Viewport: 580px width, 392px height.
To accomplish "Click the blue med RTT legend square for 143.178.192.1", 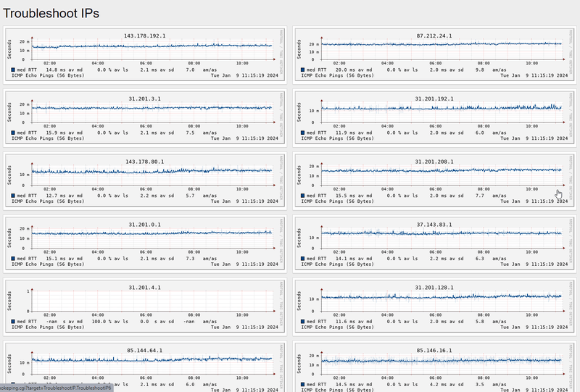I will pos(13,70).
